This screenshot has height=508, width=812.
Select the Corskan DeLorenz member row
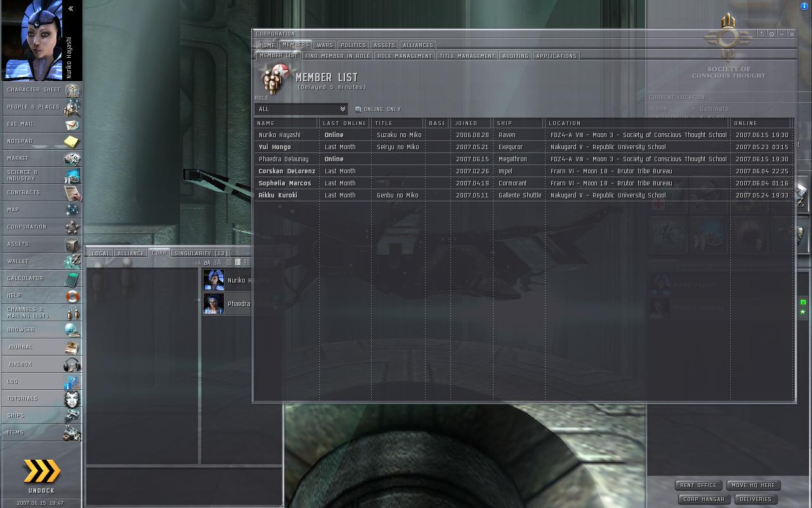pyautogui.click(x=524, y=171)
